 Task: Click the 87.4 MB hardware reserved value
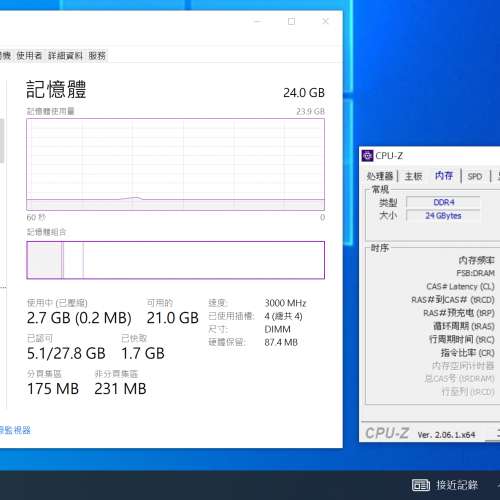point(281,342)
